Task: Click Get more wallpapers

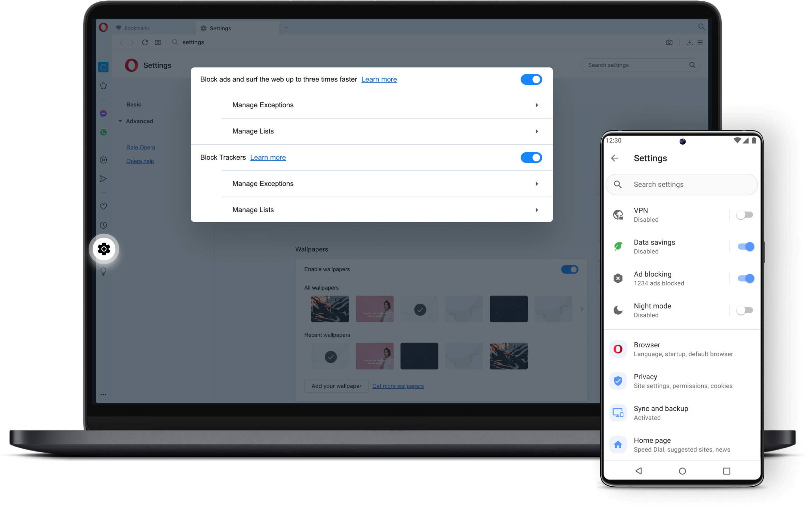Action: 398,386
